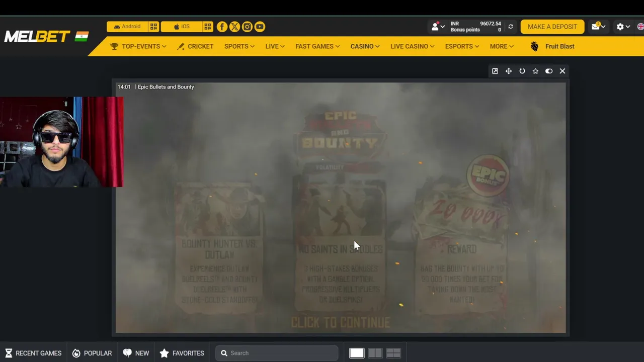644x362 pixels.
Task: Open the user account dropdown
Action: 438,27
